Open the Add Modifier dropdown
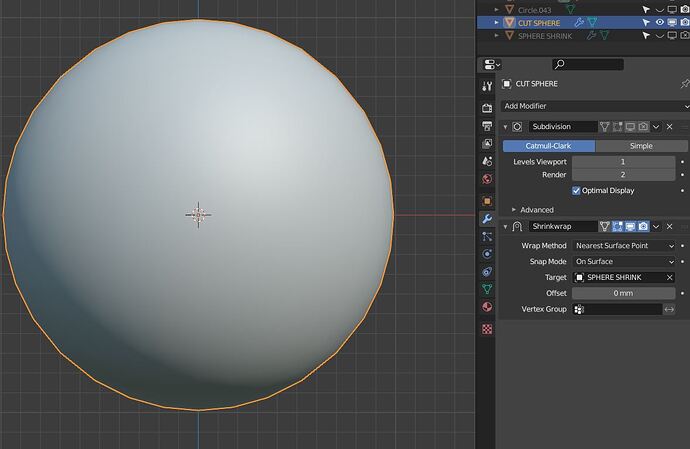The width and height of the screenshot is (690, 449). [595, 106]
